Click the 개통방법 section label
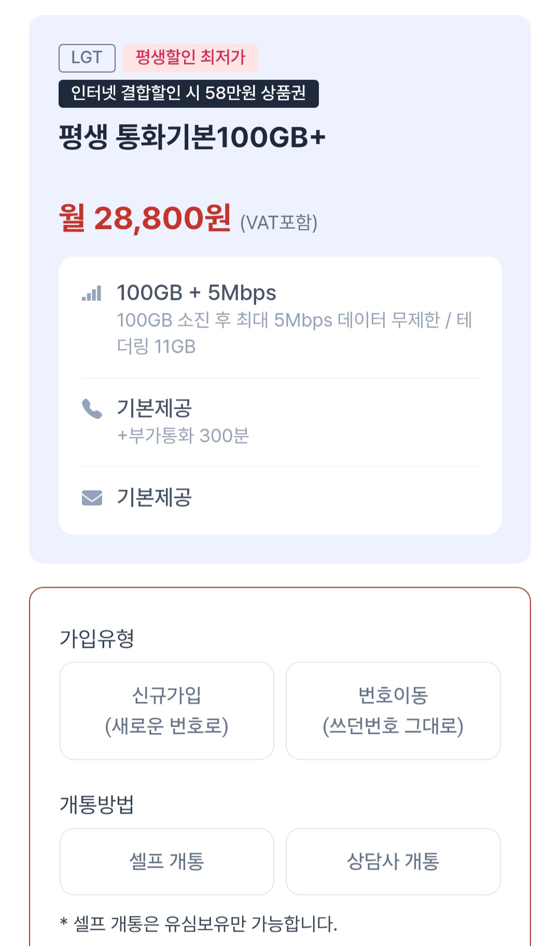The width and height of the screenshot is (560, 946). pyautogui.click(x=97, y=804)
